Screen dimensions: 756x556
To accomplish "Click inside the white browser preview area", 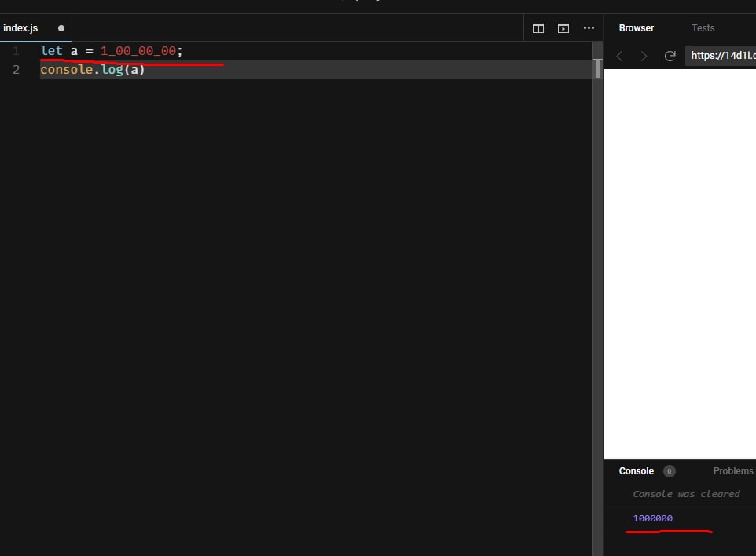I will coord(679,264).
